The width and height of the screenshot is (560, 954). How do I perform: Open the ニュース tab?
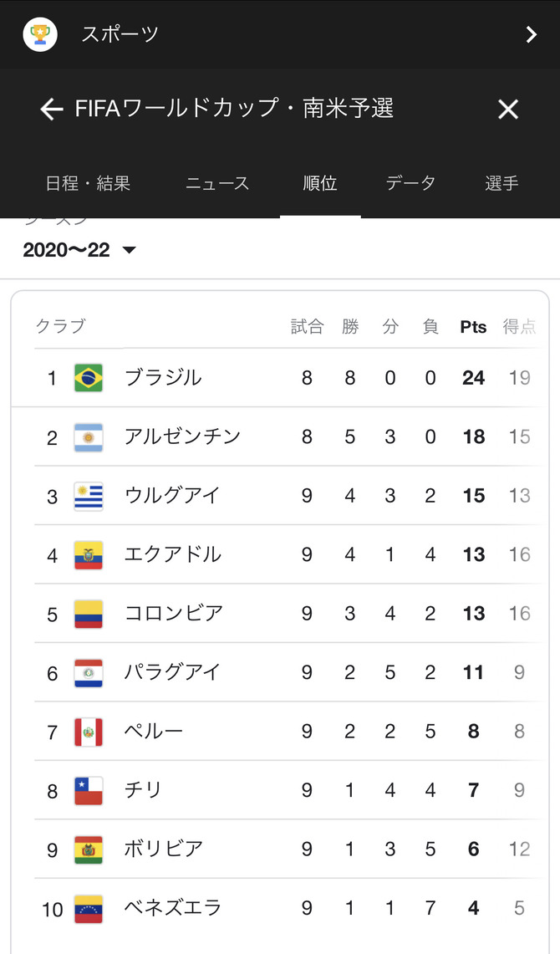coord(217,183)
